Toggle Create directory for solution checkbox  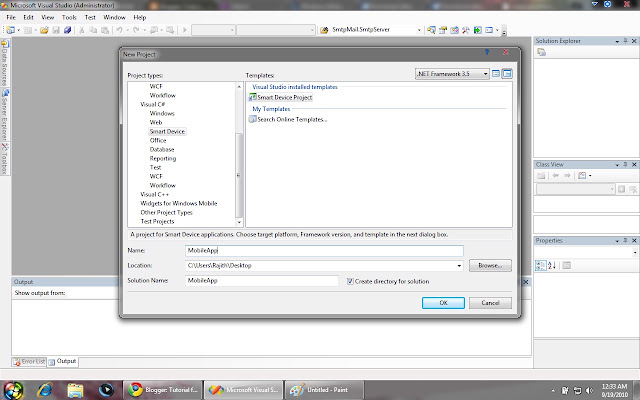(350, 281)
